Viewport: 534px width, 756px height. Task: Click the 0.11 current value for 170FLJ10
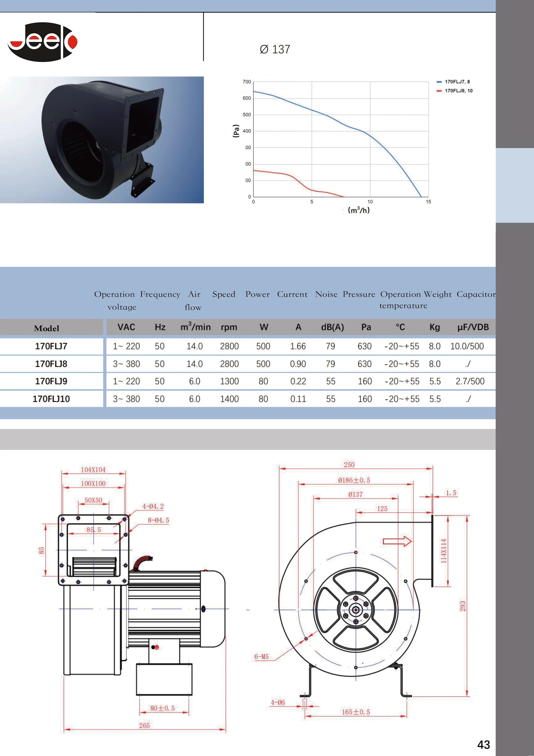pos(298,399)
